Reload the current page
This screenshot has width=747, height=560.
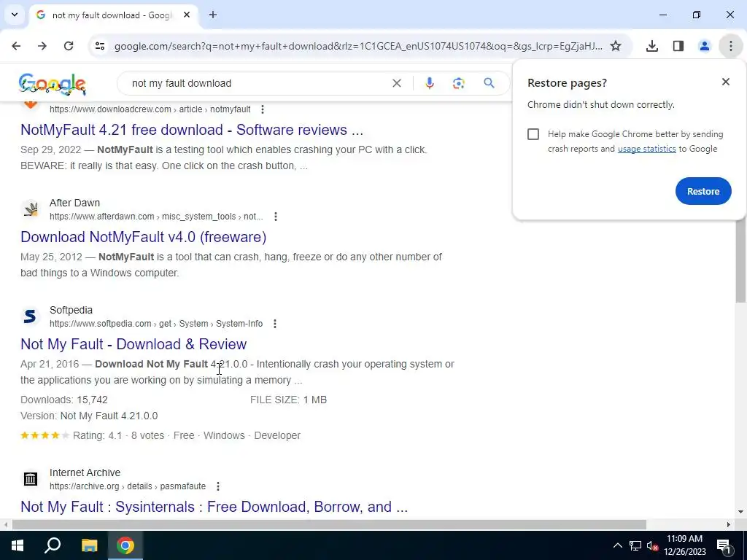[69, 46]
